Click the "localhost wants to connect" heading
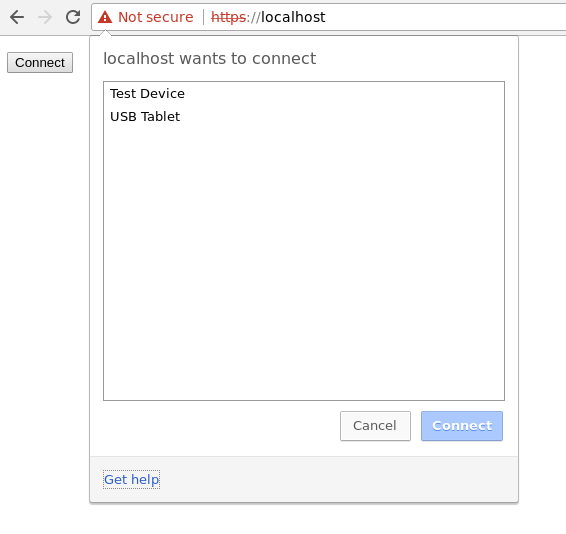The height and width of the screenshot is (534, 566). 209,58
